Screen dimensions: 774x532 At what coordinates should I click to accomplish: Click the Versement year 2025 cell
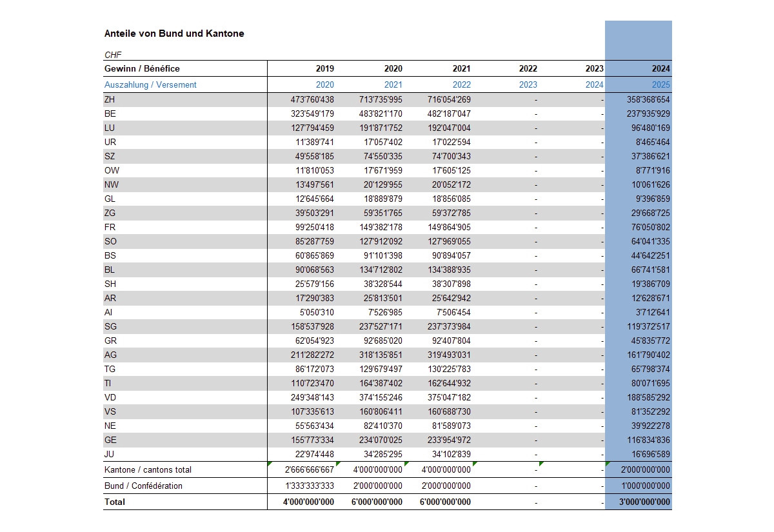[660, 84]
